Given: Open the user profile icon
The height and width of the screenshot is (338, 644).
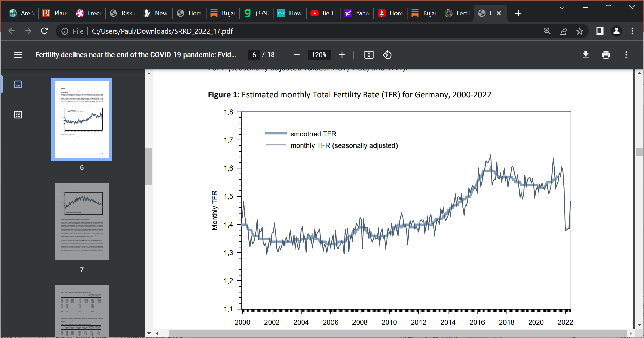Looking at the screenshot, I should pyautogui.click(x=616, y=31).
